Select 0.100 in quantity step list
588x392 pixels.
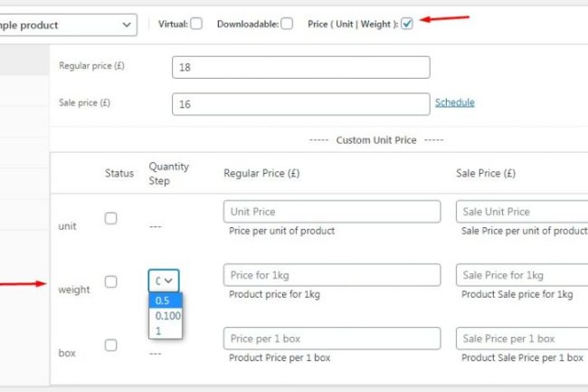point(167,316)
